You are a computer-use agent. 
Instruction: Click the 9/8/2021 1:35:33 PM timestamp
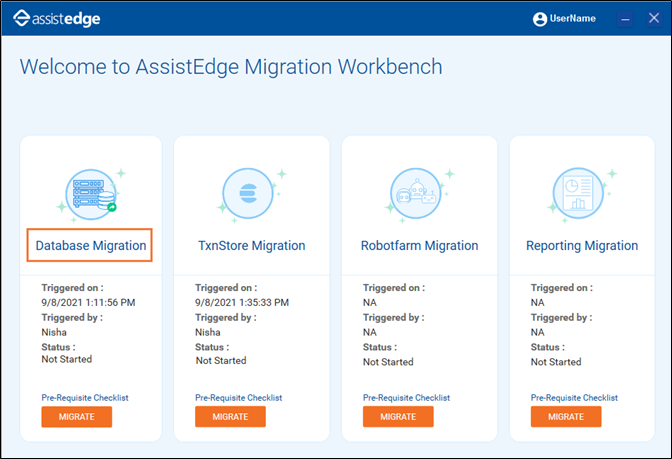[242, 303]
